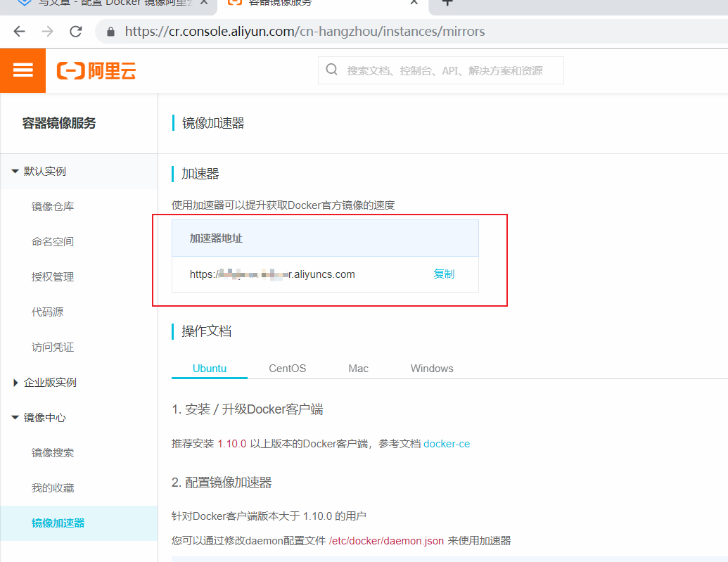Open 命名空间 in sidebar
This screenshot has width=728, height=562.
[x=53, y=242]
